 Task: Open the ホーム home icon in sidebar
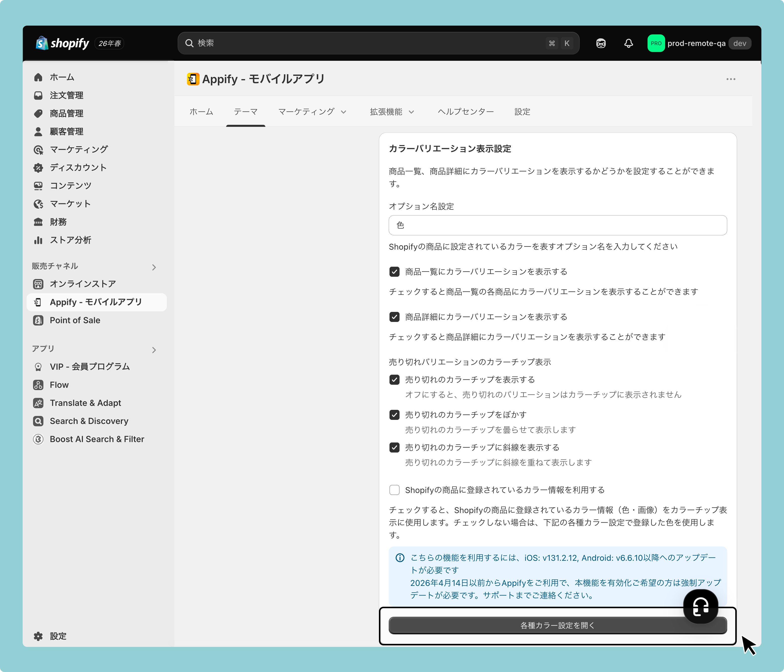tap(38, 77)
